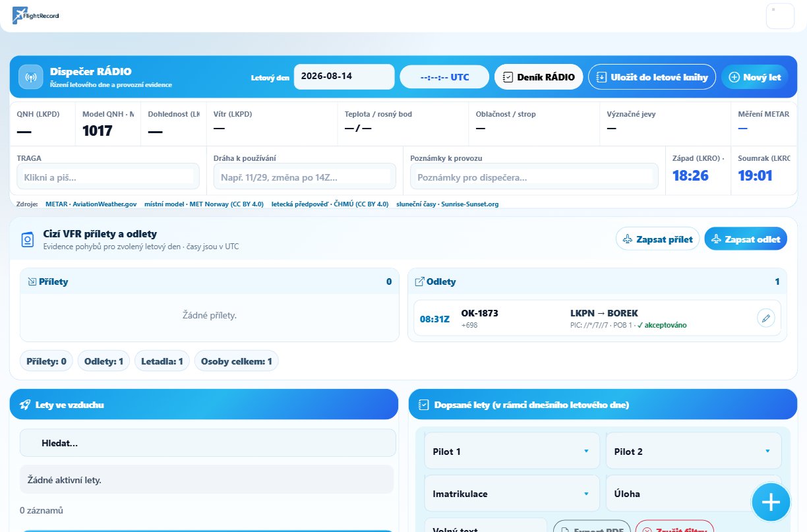Viewport: 807px width, 532px height.
Task: Open METAR AviationWeather.gov source link
Action: tap(91, 204)
